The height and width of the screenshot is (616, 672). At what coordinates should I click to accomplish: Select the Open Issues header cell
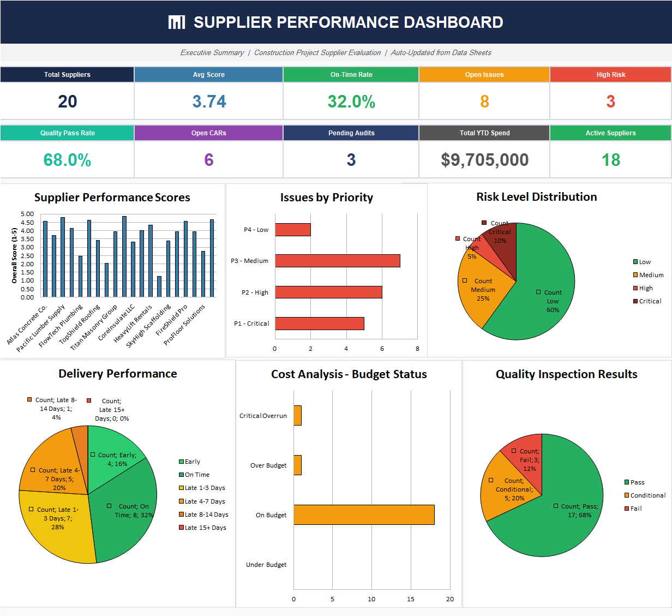pos(484,75)
